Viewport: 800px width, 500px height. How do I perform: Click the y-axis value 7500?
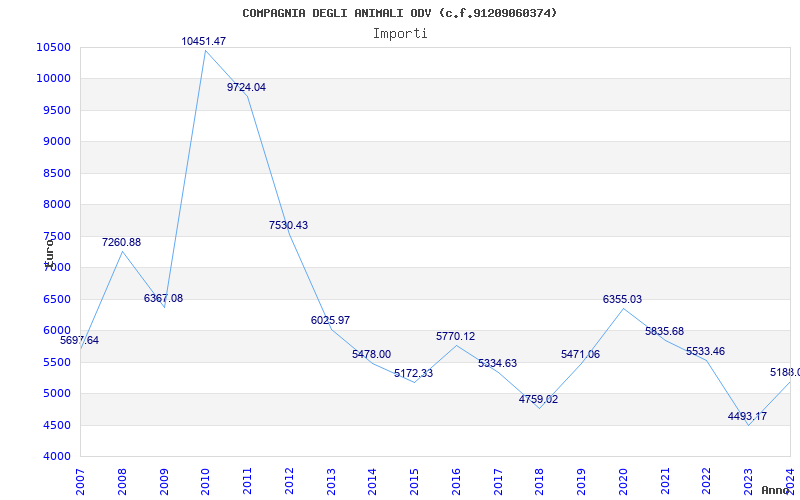56,236
